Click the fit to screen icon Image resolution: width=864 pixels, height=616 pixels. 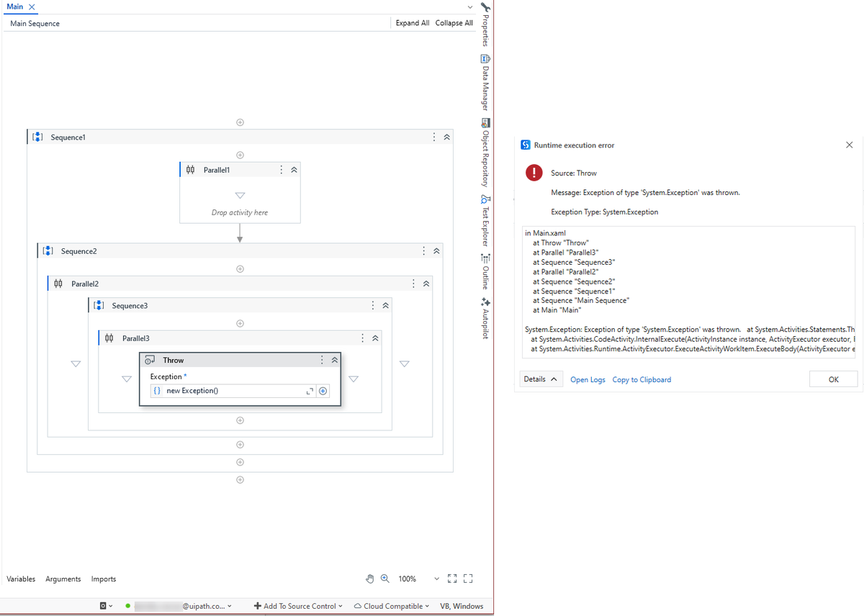tap(452, 578)
